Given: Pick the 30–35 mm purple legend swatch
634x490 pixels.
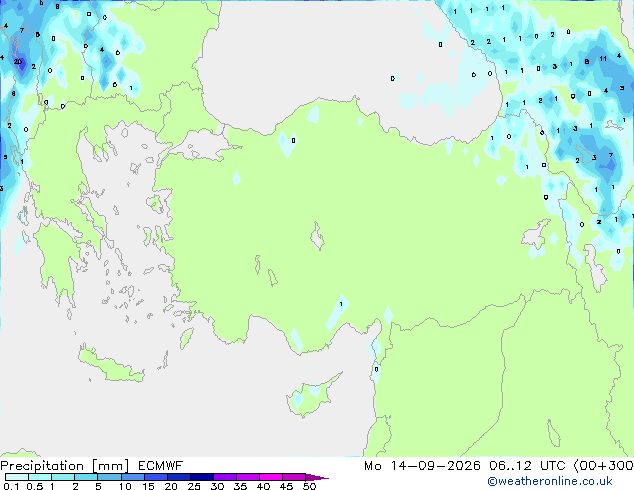Looking at the screenshot, I should pos(225,477).
